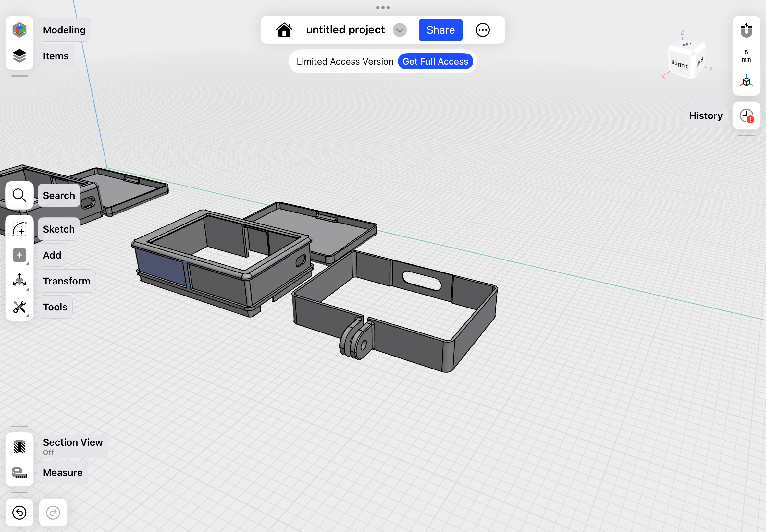Switch view projection with cube axes icon
The width and height of the screenshot is (766, 532).
pyautogui.click(x=746, y=81)
